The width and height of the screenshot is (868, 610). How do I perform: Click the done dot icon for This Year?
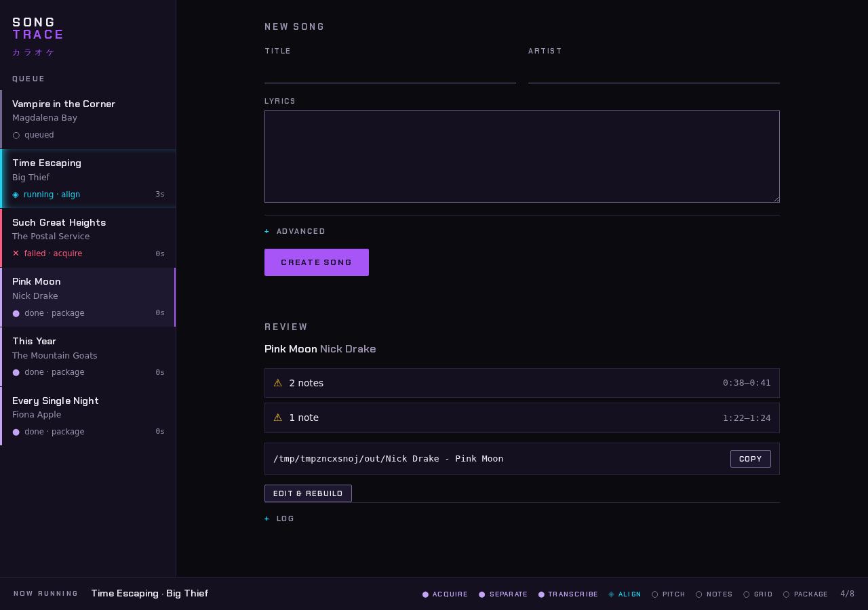pyautogui.click(x=16, y=372)
